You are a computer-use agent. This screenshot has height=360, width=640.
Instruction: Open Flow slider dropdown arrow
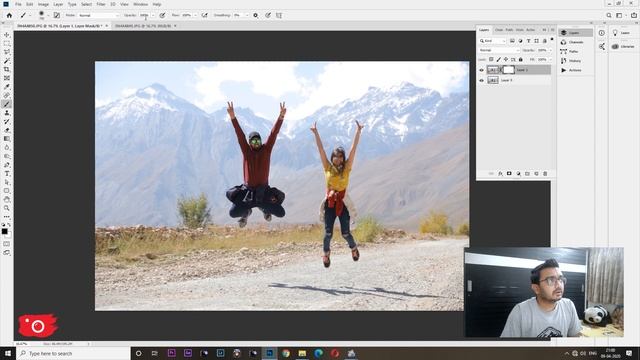click(195, 15)
